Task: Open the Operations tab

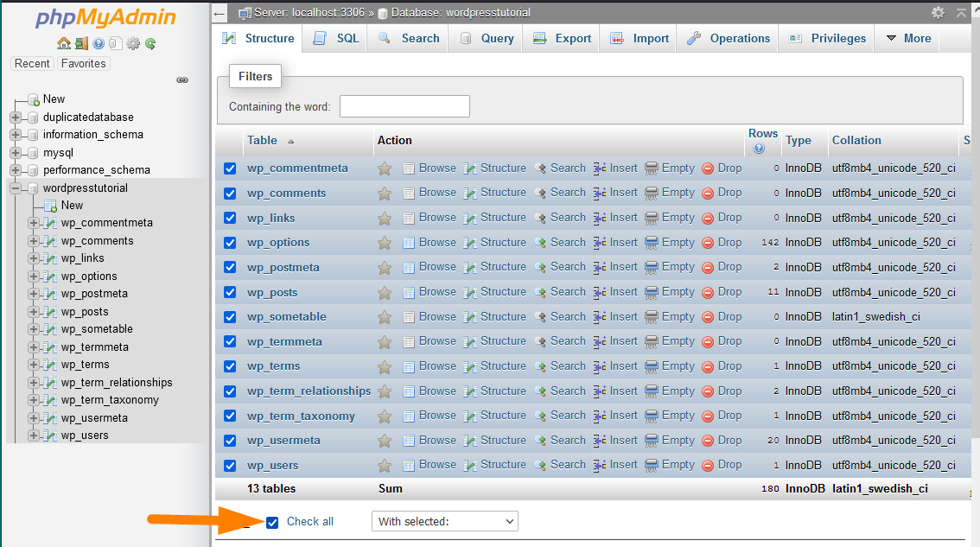Action: point(729,38)
